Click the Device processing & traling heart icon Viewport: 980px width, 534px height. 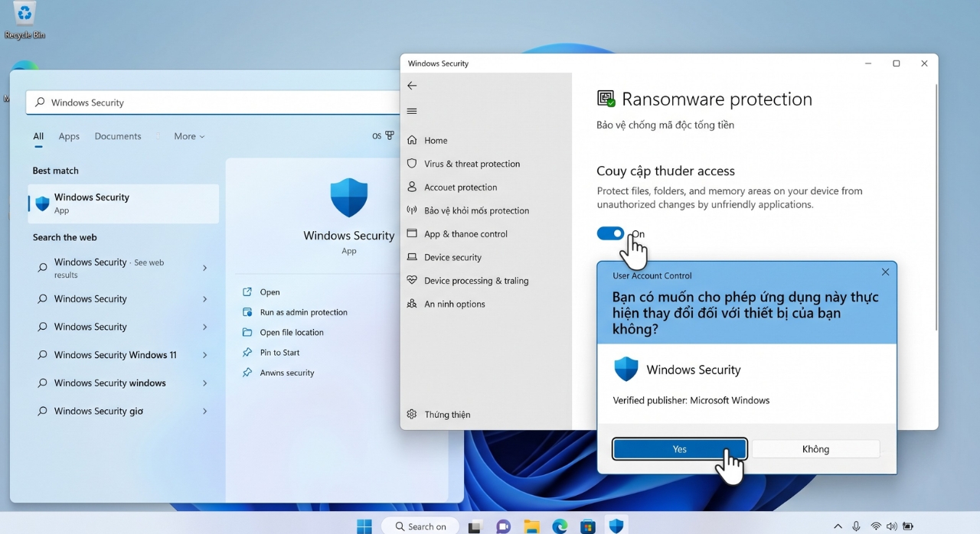pos(412,280)
